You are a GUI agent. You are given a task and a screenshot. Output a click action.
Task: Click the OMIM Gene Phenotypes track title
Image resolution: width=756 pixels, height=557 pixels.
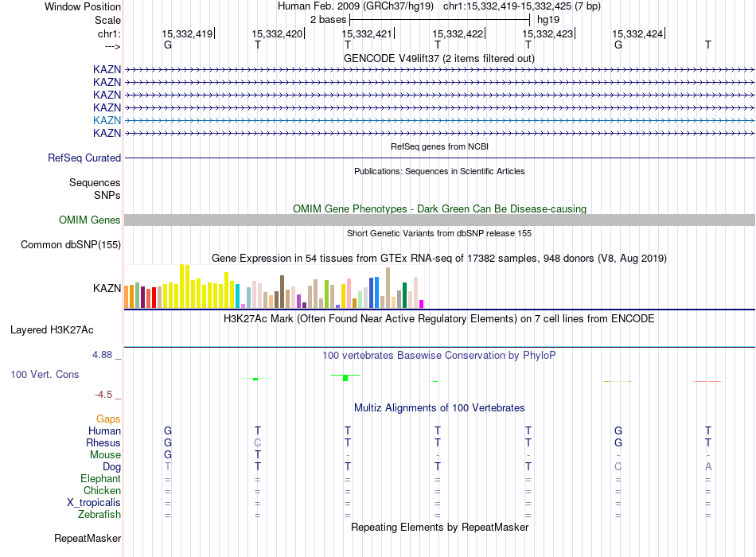point(439,208)
